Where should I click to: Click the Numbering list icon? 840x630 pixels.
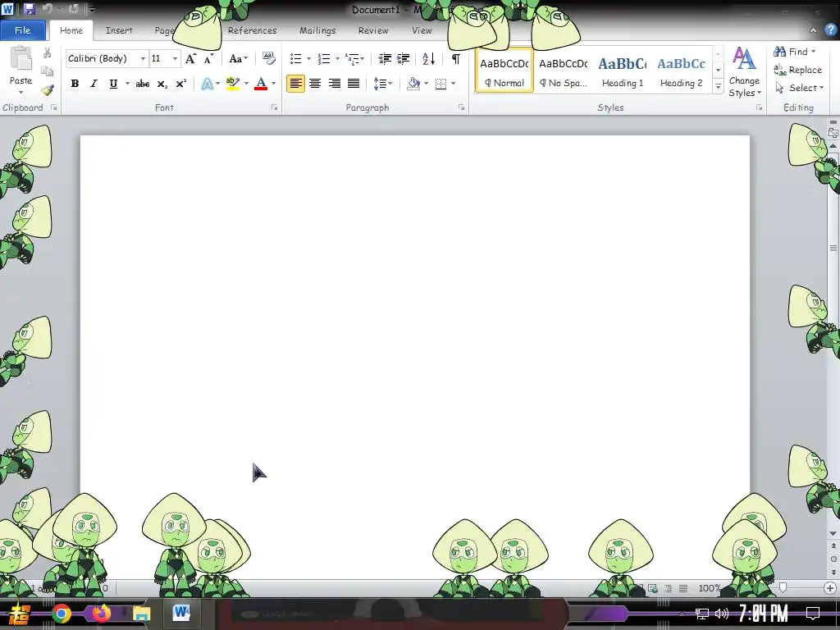tap(323, 58)
